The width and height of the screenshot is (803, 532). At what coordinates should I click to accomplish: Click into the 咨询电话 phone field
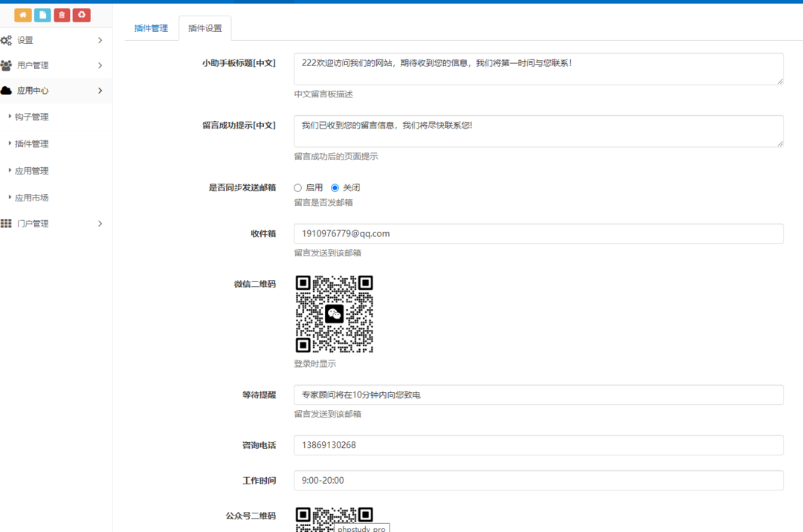(x=538, y=445)
